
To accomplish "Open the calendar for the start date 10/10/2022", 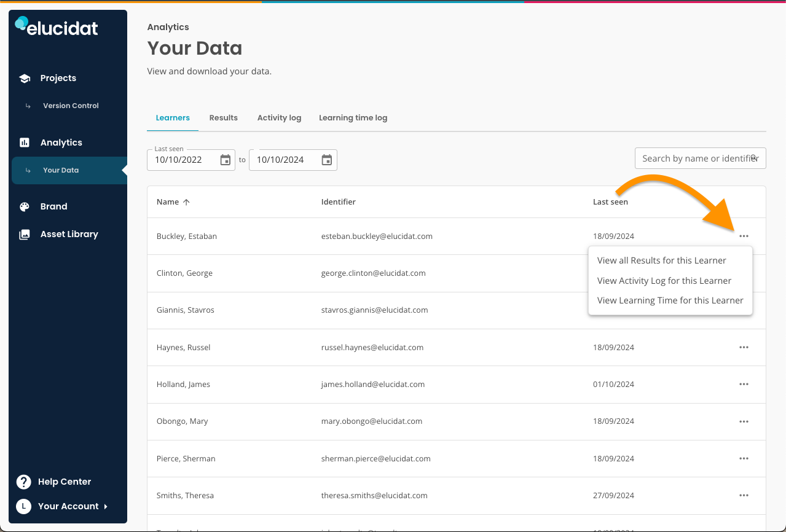I will coord(226,160).
